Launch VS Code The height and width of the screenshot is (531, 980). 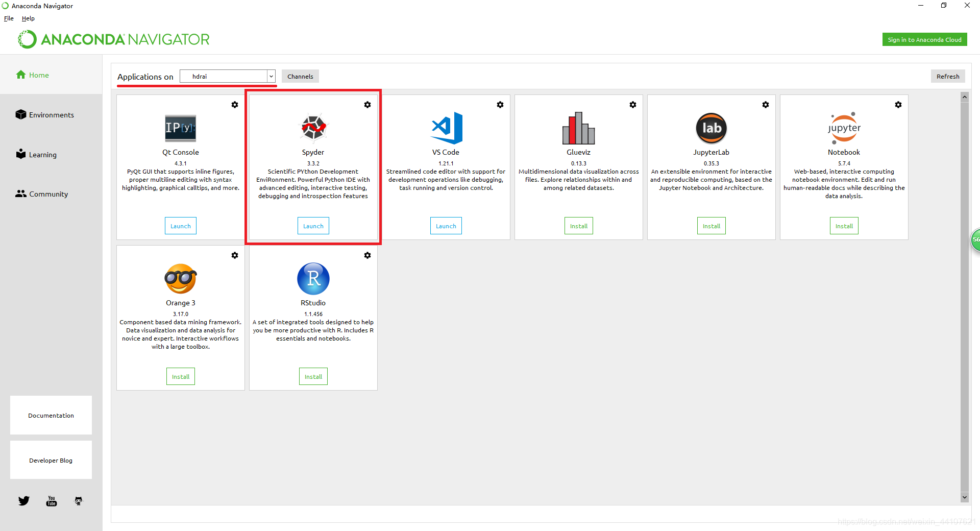446,226
